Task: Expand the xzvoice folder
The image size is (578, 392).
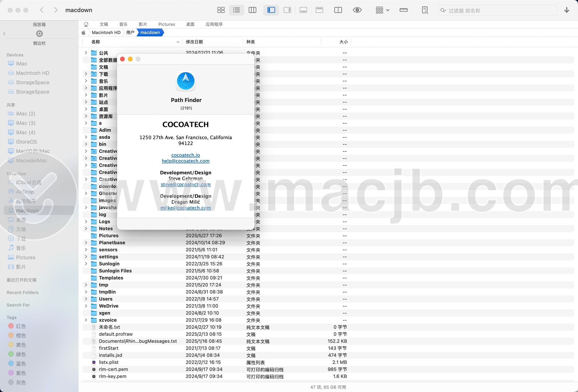Action: [86, 320]
